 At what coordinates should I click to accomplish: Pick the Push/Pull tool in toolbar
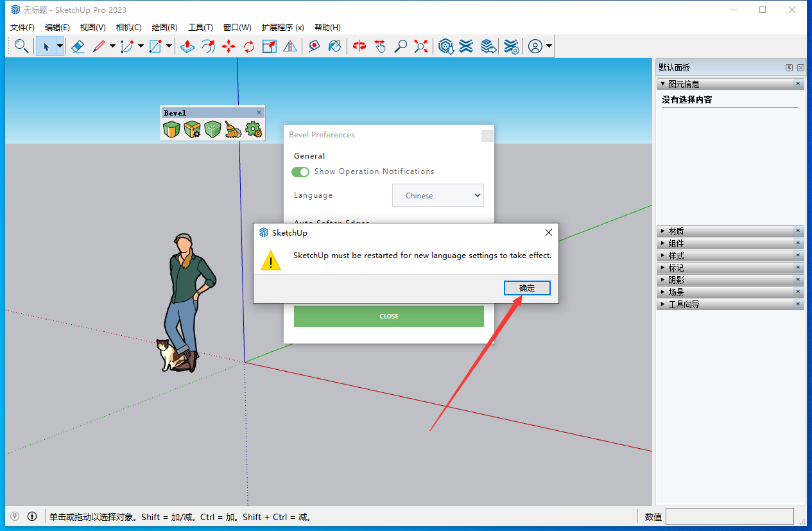187,46
